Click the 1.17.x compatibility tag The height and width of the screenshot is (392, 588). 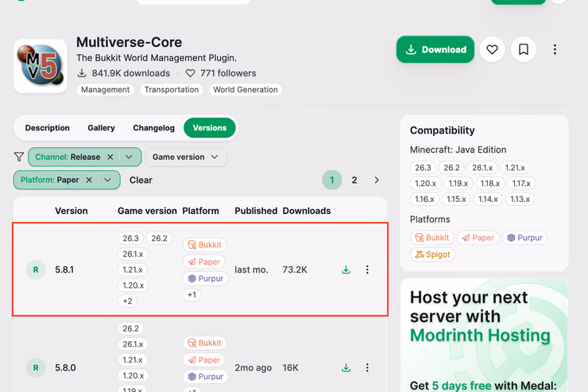[x=521, y=184]
